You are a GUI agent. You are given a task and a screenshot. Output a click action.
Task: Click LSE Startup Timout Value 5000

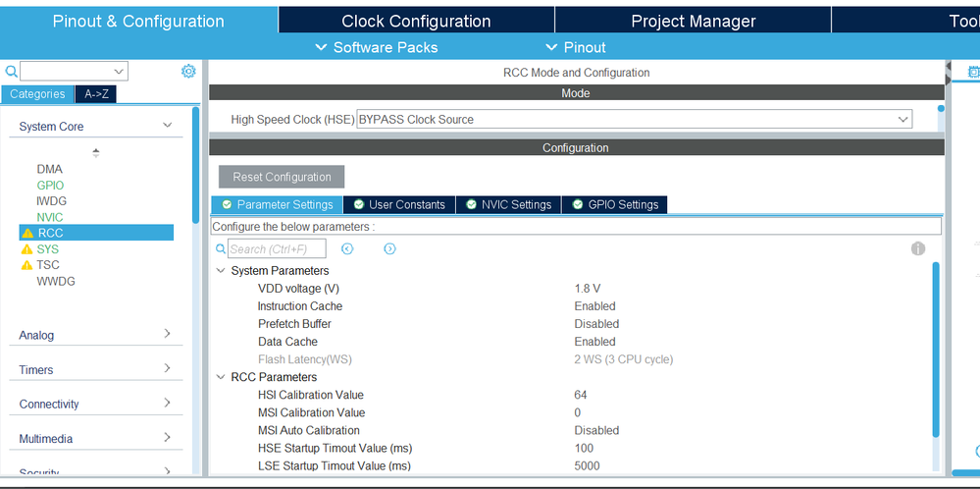tap(587, 465)
